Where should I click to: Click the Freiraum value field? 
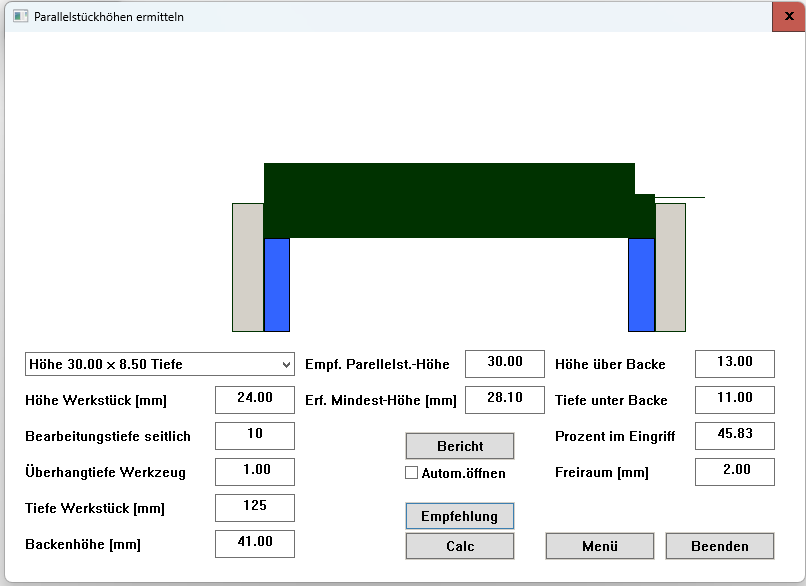pyautogui.click(x=734, y=472)
